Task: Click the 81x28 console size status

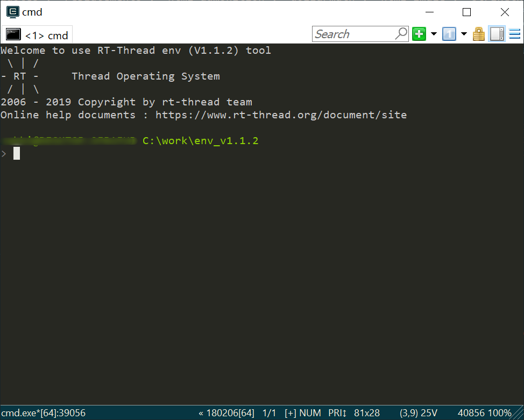Action: point(367,413)
